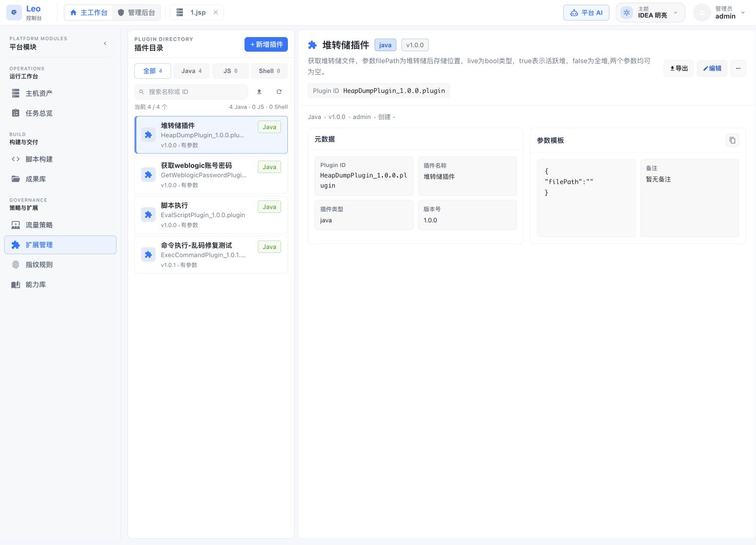This screenshot has height=545, width=756.
Task: Filter plugins by 全部 tab
Action: tap(153, 71)
